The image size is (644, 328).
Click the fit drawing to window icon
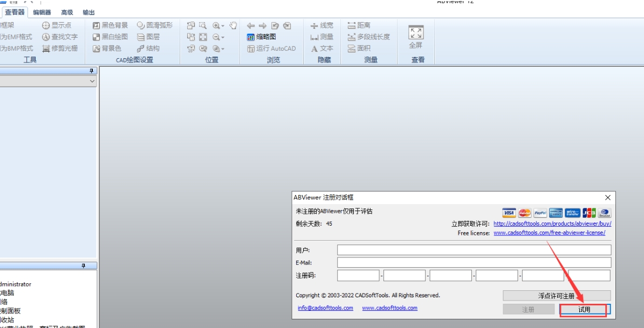coord(203,37)
